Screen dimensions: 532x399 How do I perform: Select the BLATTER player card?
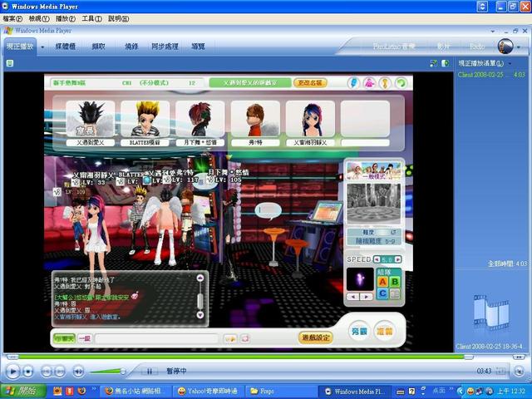coord(145,123)
